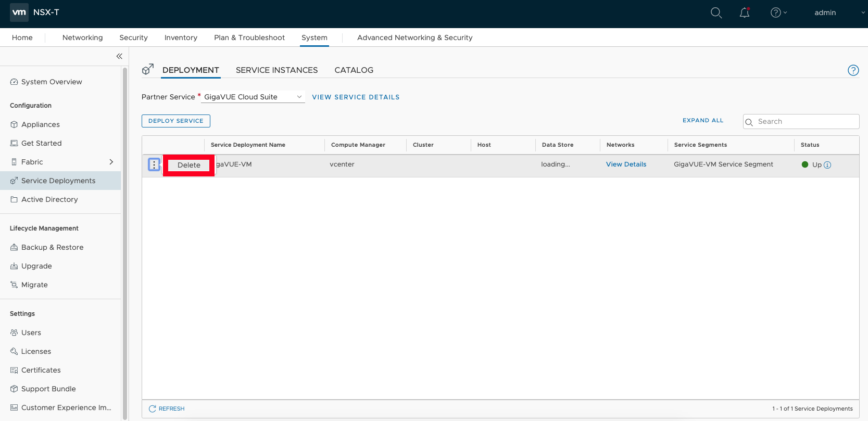
Task: Click the Fabric icon in sidebar
Action: click(x=14, y=162)
